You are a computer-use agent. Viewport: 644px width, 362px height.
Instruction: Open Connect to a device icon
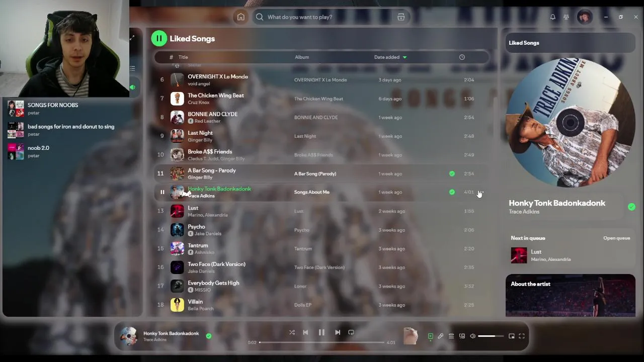[462, 336]
